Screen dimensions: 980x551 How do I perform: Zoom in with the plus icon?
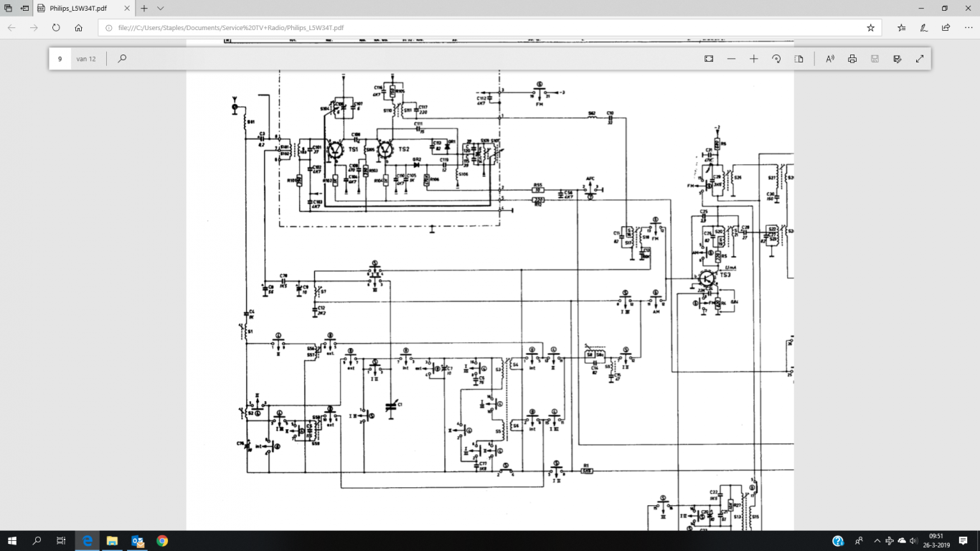(x=753, y=59)
